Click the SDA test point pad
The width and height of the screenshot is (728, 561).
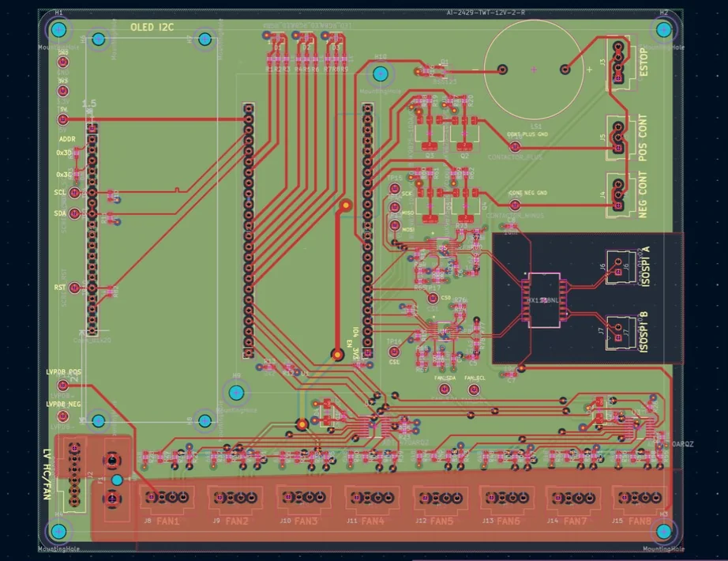pyautogui.click(x=74, y=213)
